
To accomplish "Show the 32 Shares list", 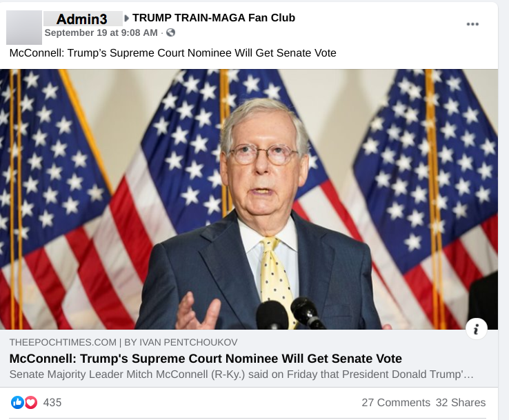I will (461, 402).
